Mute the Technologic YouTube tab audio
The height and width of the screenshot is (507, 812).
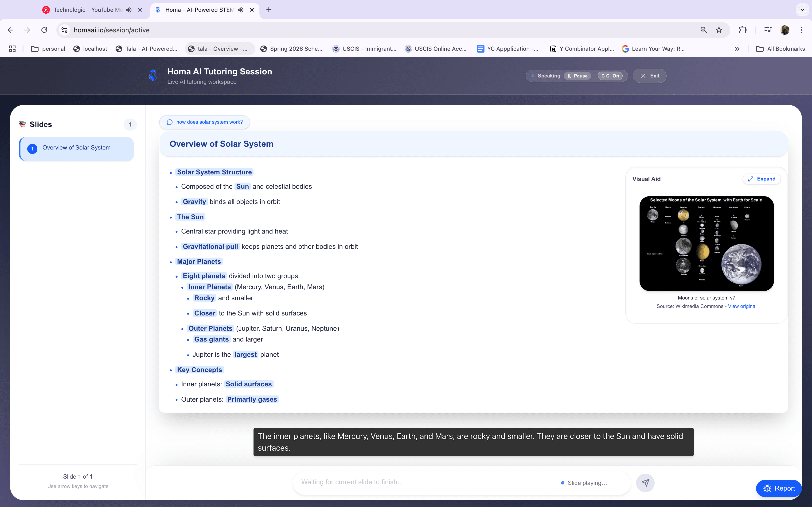pyautogui.click(x=129, y=10)
